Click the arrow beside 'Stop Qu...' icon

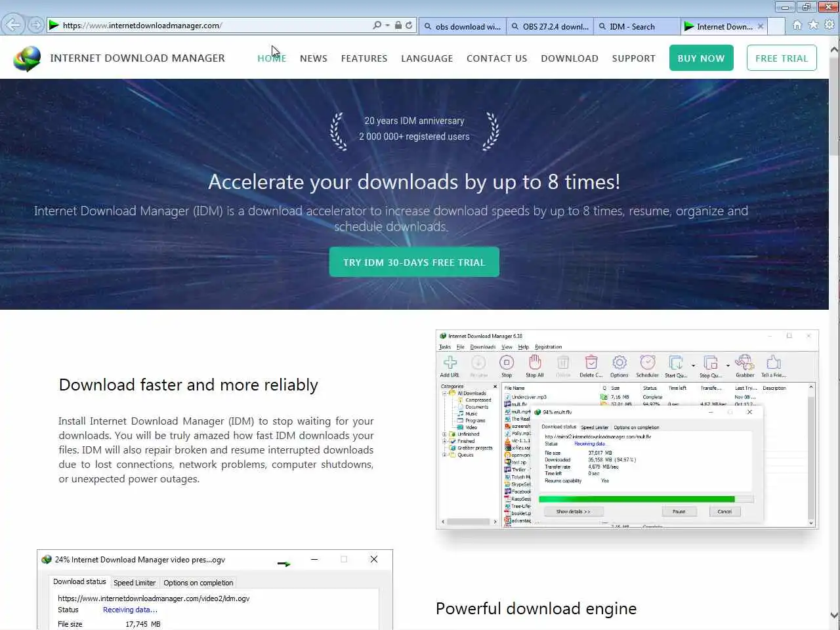click(x=727, y=366)
